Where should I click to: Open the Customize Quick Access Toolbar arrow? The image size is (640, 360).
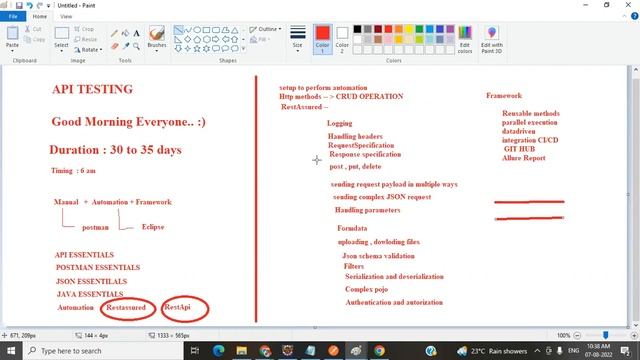click(x=49, y=6)
